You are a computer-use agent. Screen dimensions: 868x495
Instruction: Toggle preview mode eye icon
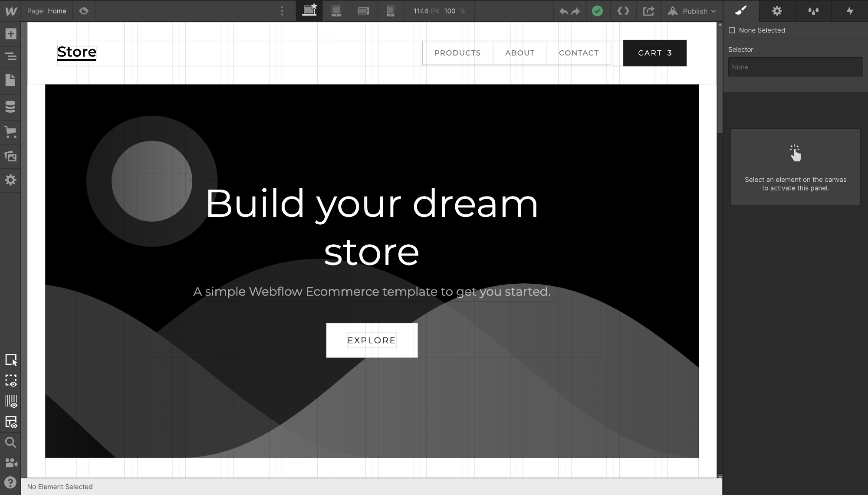[x=84, y=11]
